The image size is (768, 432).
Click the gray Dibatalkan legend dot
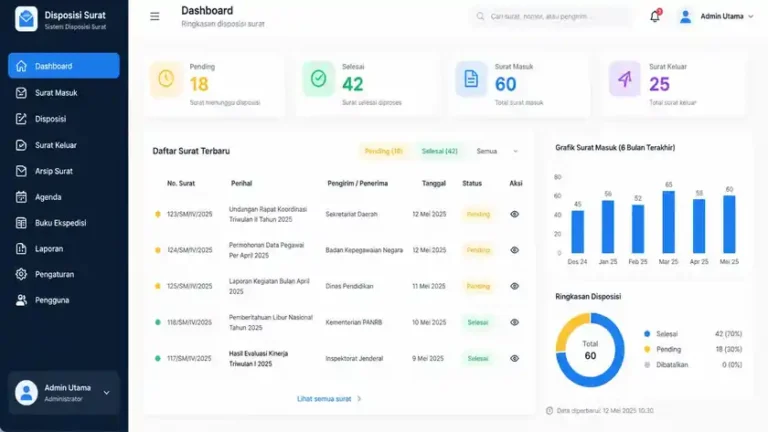(x=647, y=365)
